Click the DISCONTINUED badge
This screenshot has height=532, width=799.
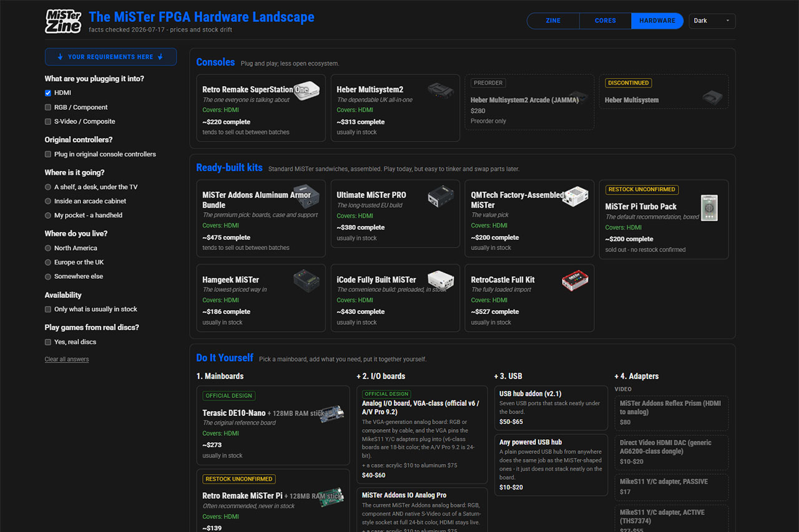628,83
